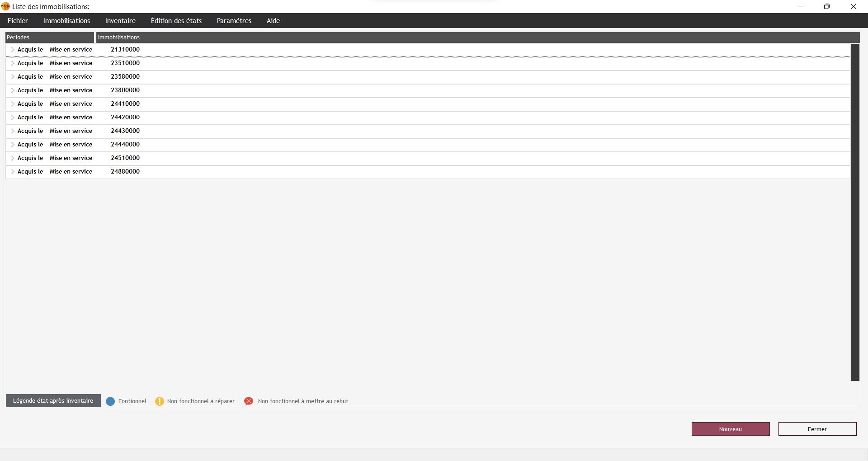The height and width of the screenshot is (461, 868).
Task: Open the Inventaire menu
Action: tap(120, 21)
